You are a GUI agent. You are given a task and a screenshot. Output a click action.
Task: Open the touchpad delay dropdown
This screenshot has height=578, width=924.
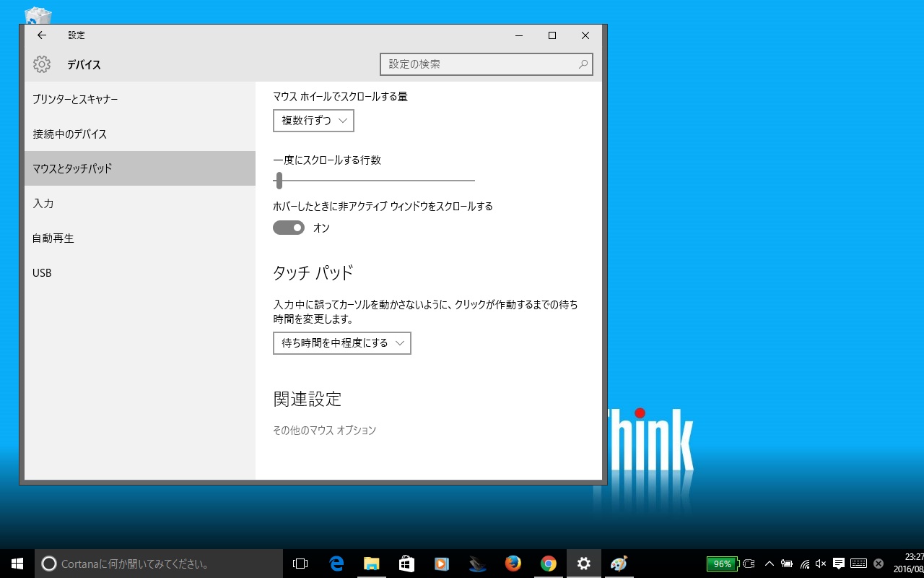(x=341, y=343)
